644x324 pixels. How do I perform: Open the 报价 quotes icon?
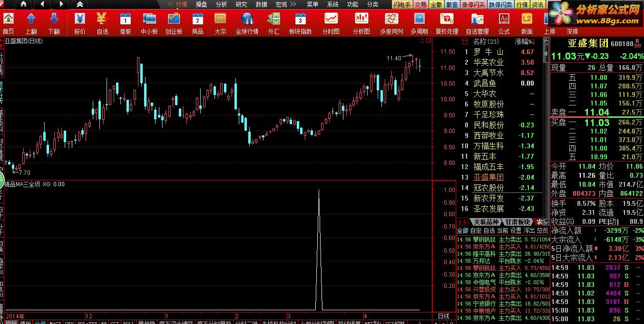(x=80, y=24)
